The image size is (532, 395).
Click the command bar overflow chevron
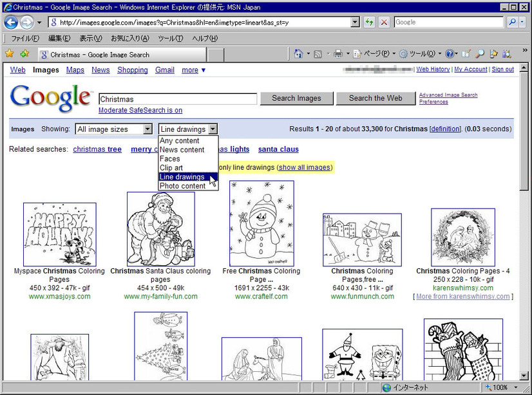point(525,50)
